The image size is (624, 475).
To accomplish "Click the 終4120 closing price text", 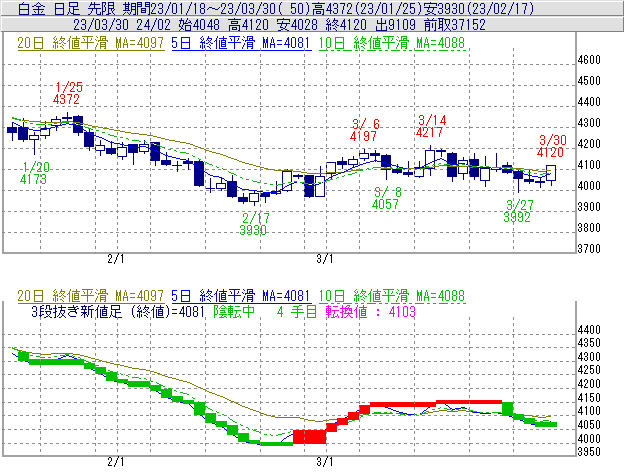I will 346,25.
